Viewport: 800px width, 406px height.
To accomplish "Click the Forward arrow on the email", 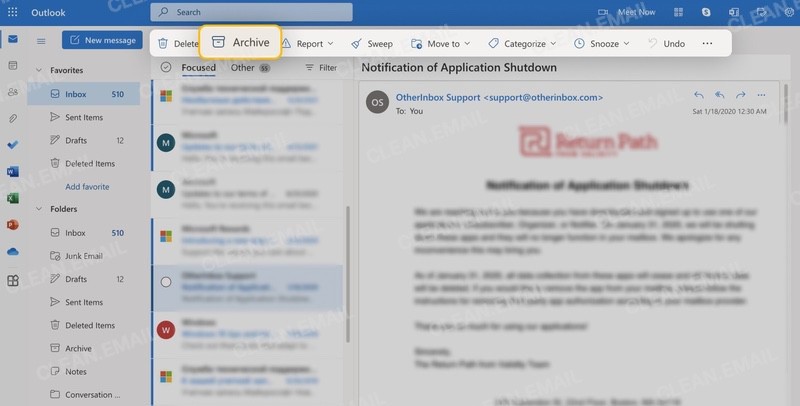I will 741,95.
